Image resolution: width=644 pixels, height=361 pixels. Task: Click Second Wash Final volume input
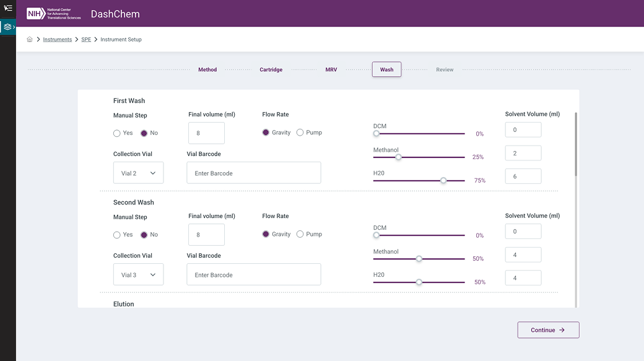206,235
